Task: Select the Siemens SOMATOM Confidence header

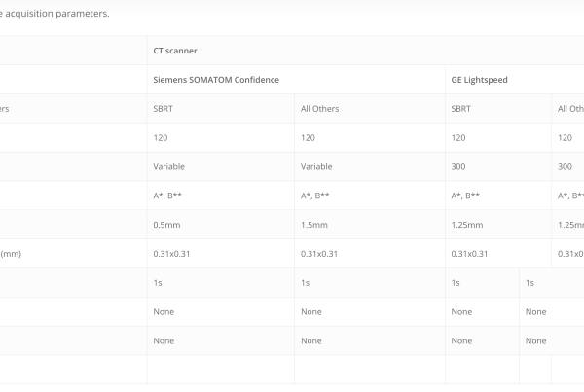Action: click(x=296, y=80)
